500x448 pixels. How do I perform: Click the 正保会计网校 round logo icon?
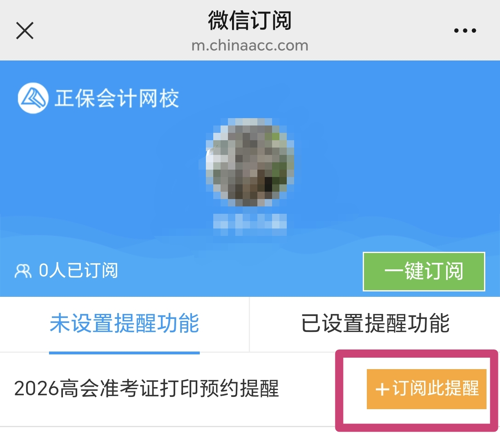click(33, 98)
